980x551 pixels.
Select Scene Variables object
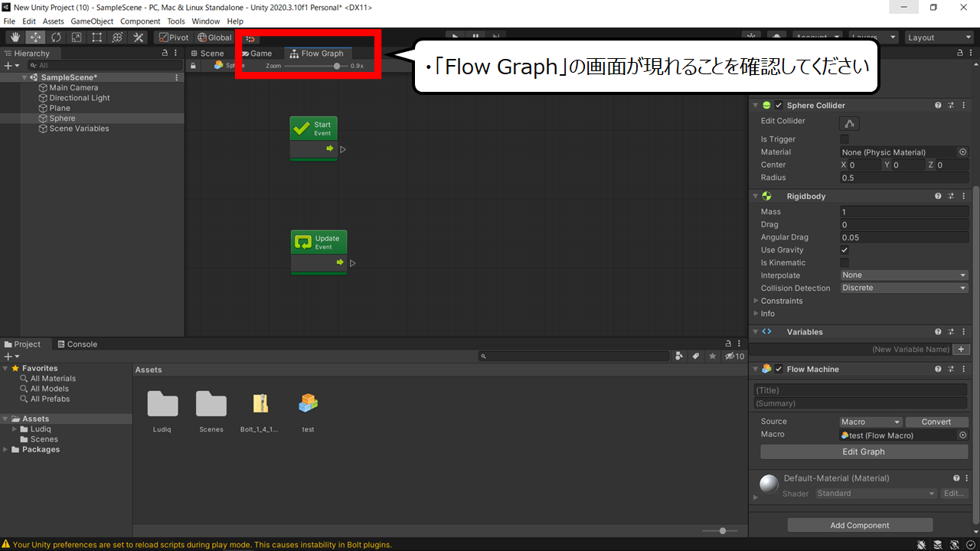coord(79,129)
